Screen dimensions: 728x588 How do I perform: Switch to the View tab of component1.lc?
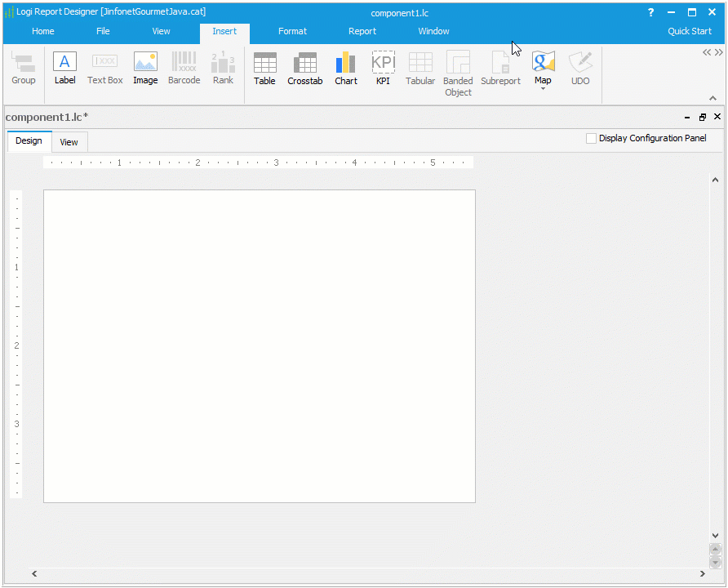click(69, 141)
